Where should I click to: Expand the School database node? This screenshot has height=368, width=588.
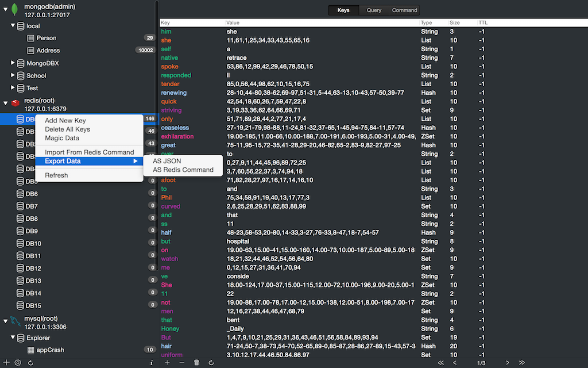(x=13, y=75)
